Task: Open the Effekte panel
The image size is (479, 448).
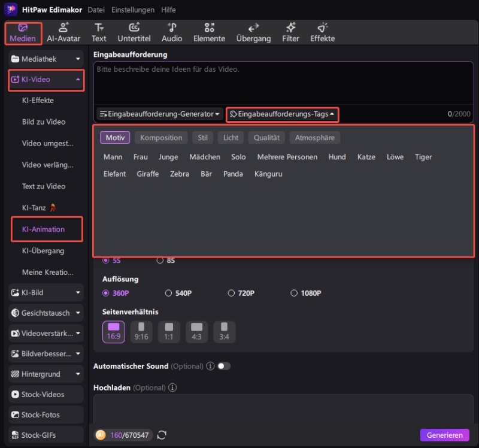Action: [x=322, y=32]
